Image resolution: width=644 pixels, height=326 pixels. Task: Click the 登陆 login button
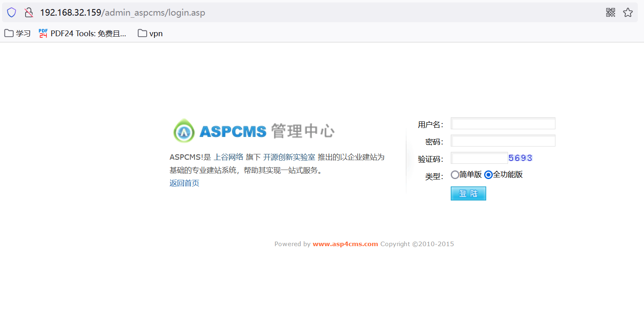click(468, 193)
